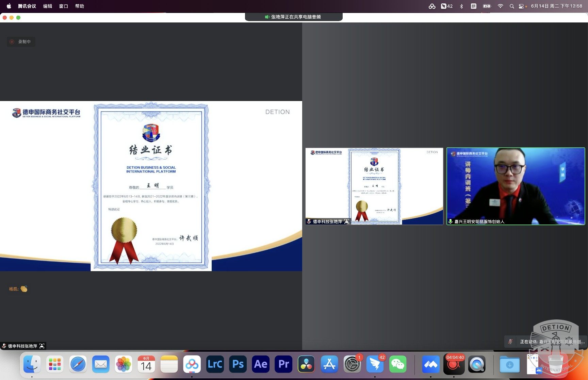Viewport: 588px width, 380px height.
Task: Open the 编辑 menu
Action: (48, 6)
